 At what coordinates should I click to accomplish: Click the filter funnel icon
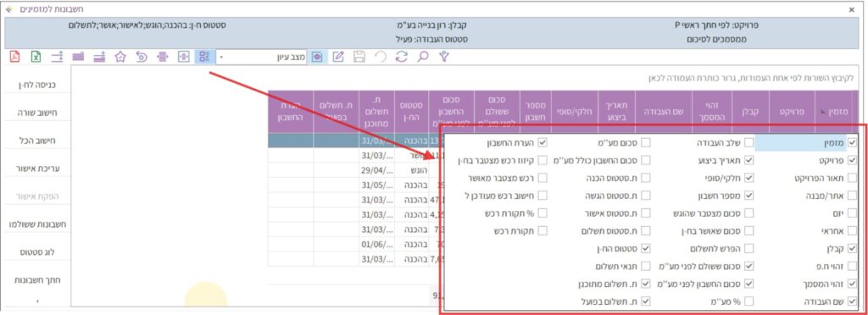(443, 57)
